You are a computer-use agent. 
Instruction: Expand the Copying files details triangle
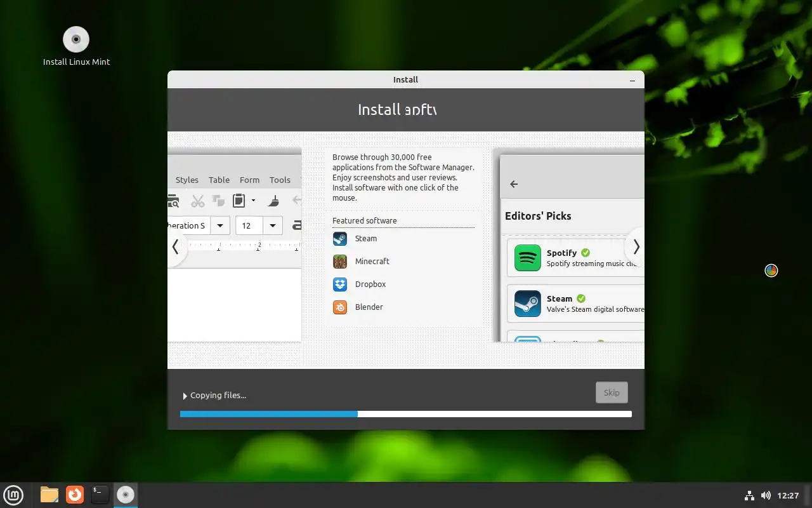click(x=185, y=396)
